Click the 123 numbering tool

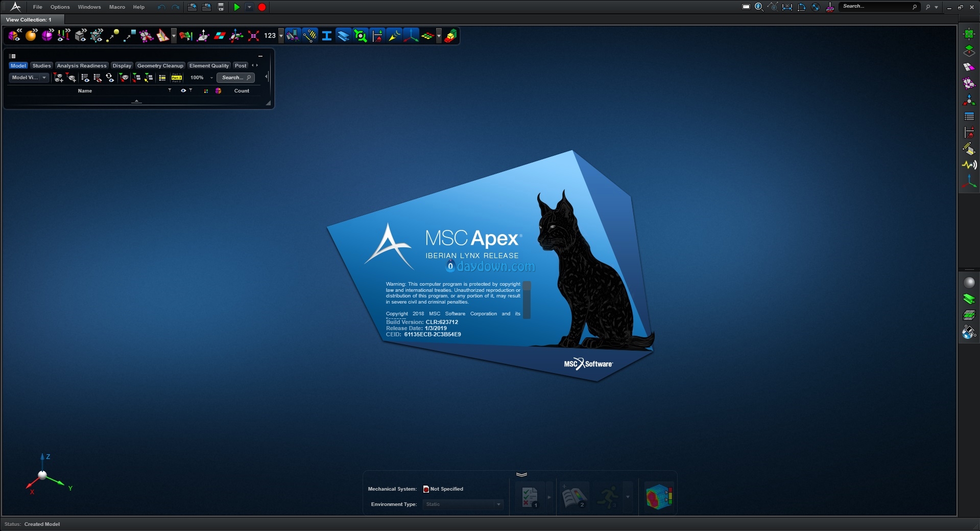[270, 35]
